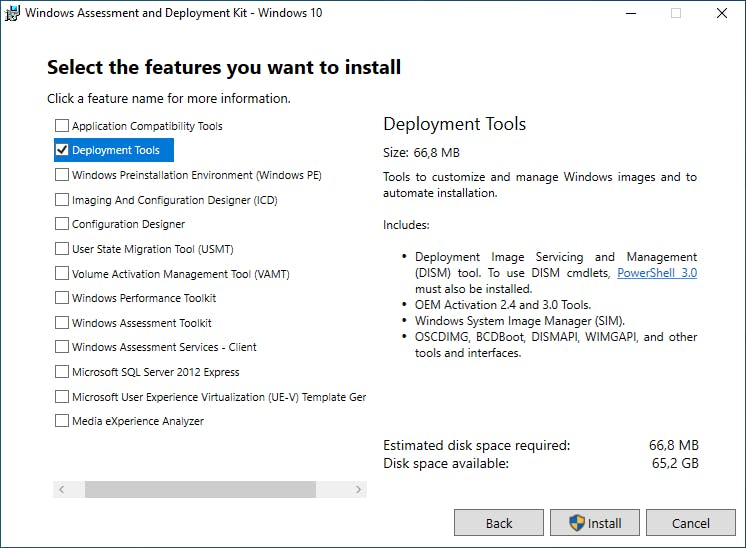746x548 pixels.
Task: Click the ADK installer icon in title bar
Action: (x=14, y=14)
